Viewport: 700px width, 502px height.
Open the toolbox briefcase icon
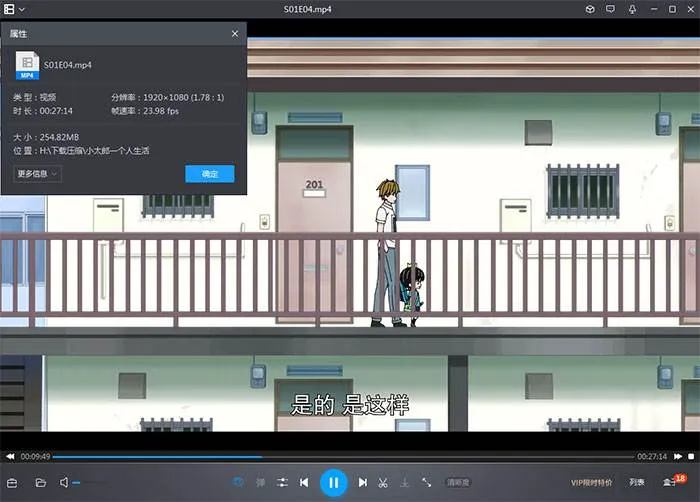click(x=12, y=483)
